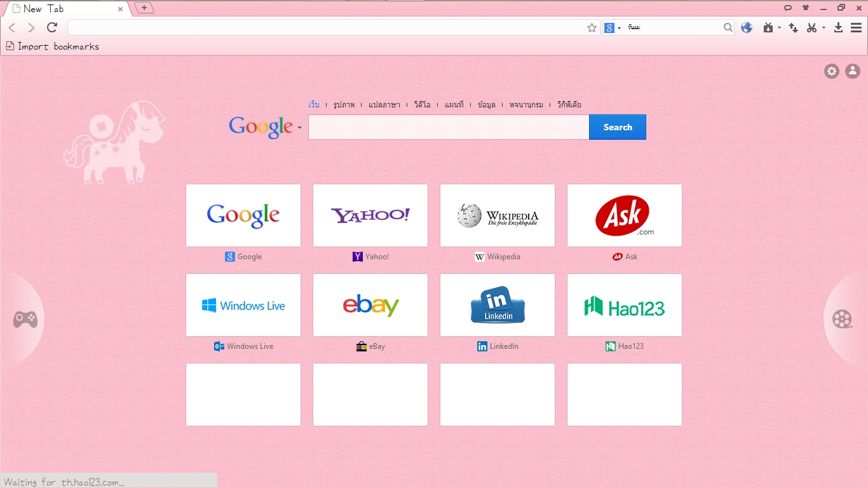Go back with the back arrow
The height and width of the screenshot is (488, 868).
(12, 27)
